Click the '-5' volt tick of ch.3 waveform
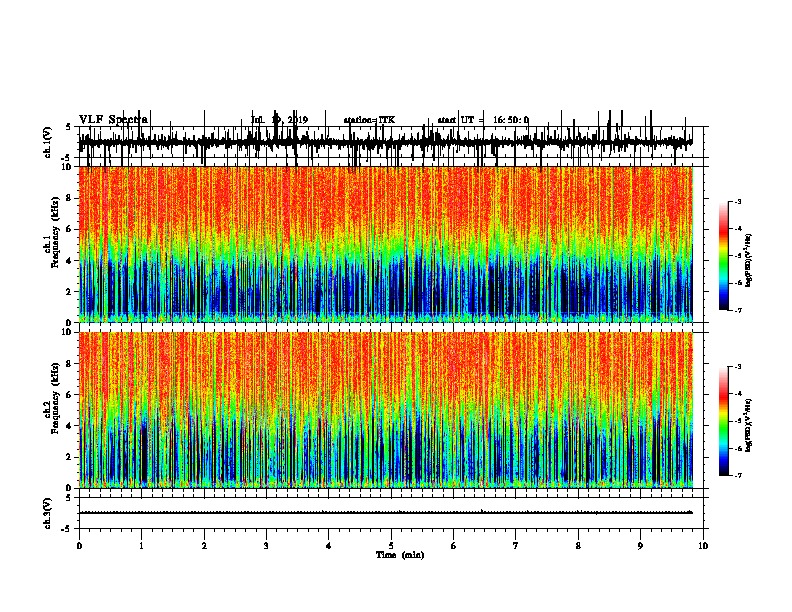 click(68, 529)
